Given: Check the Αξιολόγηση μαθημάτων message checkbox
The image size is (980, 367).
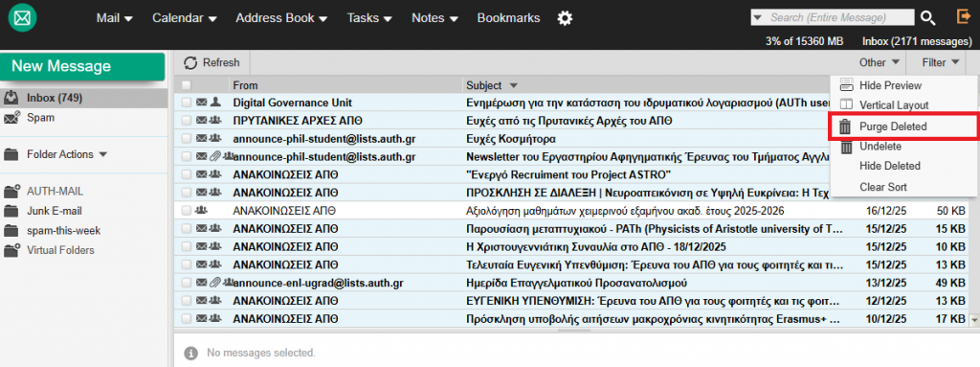Looking at the screenshot, I should pos(187,211).
